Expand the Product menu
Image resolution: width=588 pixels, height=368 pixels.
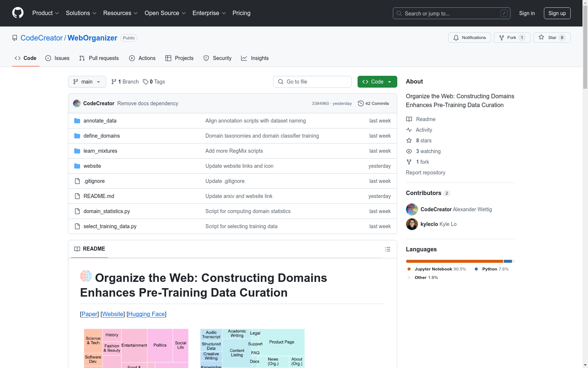tap(46, 13)
